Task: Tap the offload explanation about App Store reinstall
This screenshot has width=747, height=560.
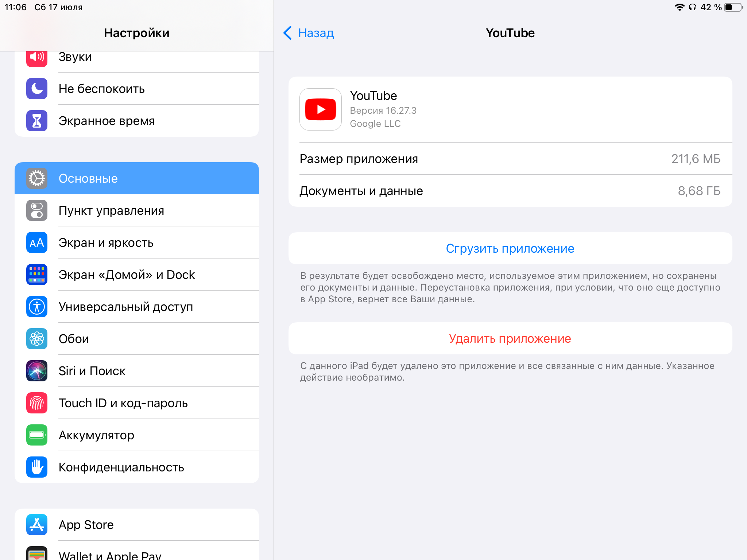Action: coord(510,287)
